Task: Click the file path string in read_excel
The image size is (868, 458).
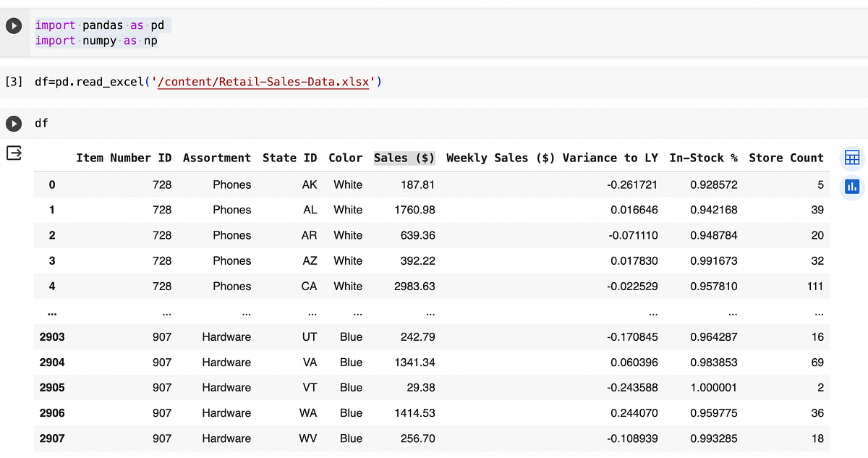Action: point(263,82)
